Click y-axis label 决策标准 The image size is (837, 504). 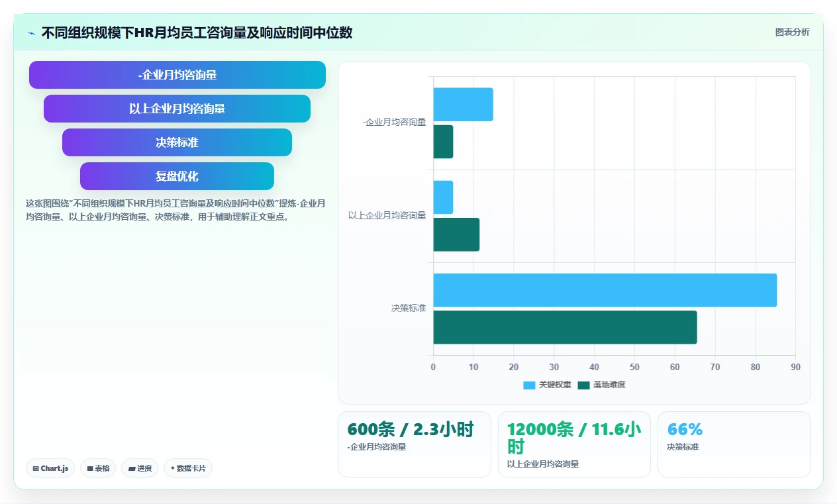409,309
